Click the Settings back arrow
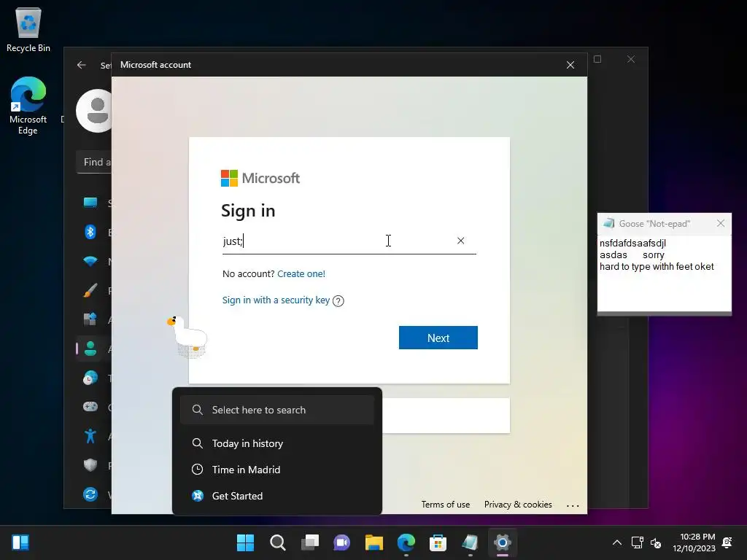The image size is (747, 560). click(82, 65)
